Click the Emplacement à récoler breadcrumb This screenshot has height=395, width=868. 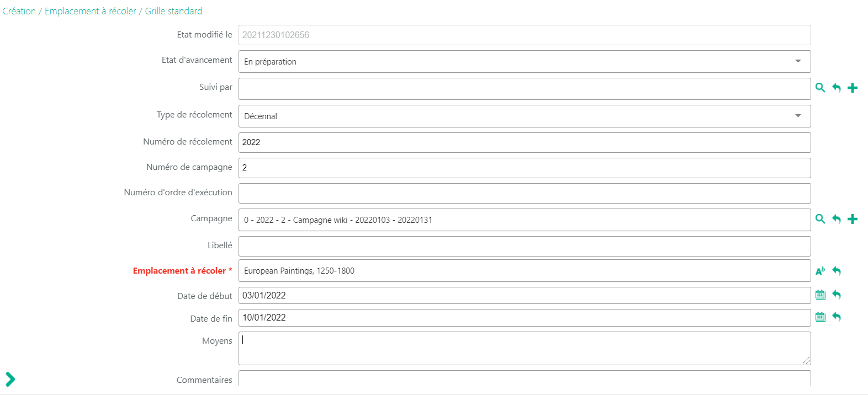(91, 11)
